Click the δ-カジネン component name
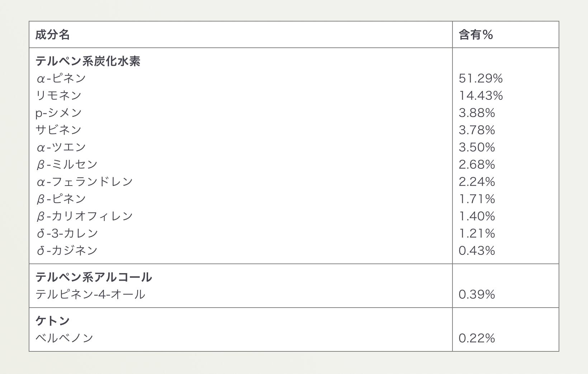The width and height of the screenshot is (588, 374). click(x=67, y=251)
